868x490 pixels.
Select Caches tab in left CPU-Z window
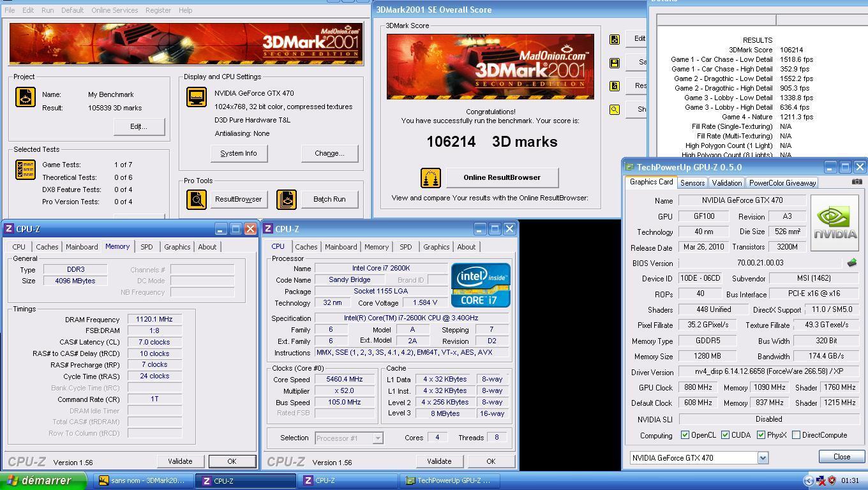47,247
